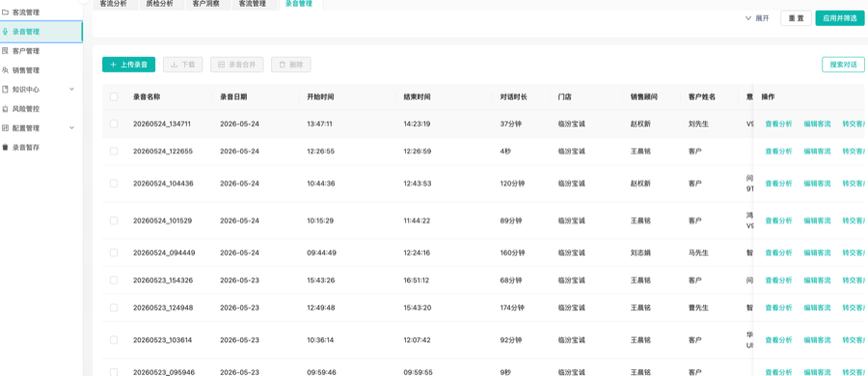Image resolution: width=868 pixels, height=376 pixels.
Task: Click 编辑客流 for recording 20260524_134711
Action: 818,124
